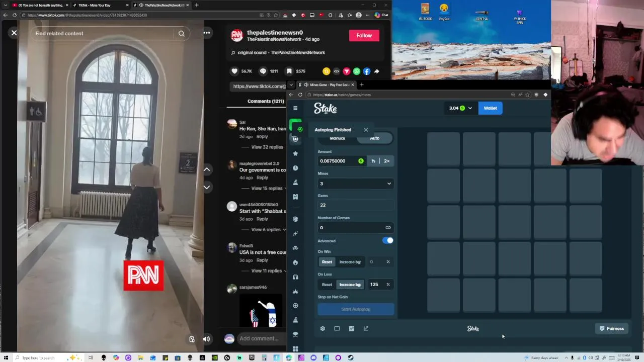This screenshot has height=362, width=644.
Task: Switch to Manual betting tab
Action: click(x=337, y=138)
